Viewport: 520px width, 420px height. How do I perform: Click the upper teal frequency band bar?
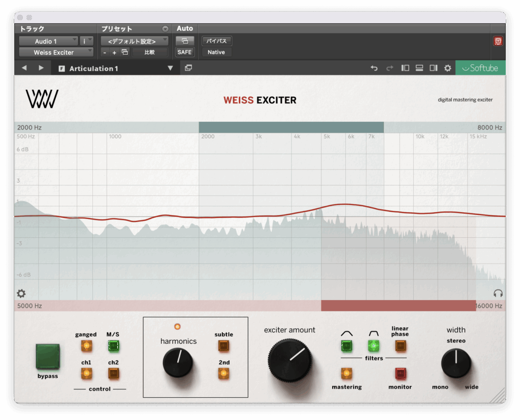(291, 127)
